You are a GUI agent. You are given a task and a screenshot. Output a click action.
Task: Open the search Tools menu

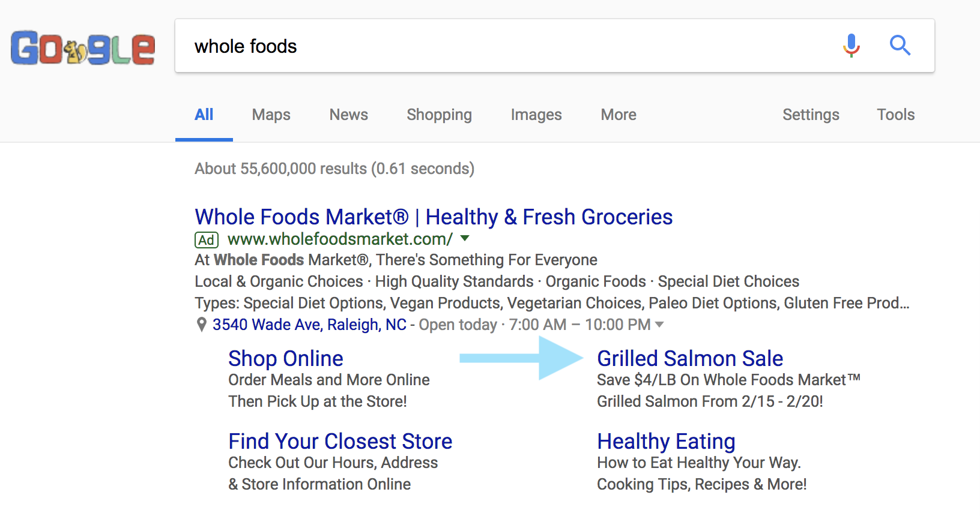pos(895,115)
